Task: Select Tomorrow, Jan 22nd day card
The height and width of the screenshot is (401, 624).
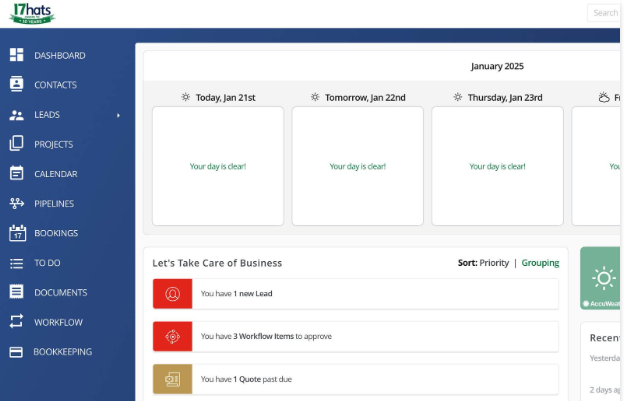Action: (x=357, y=166)
